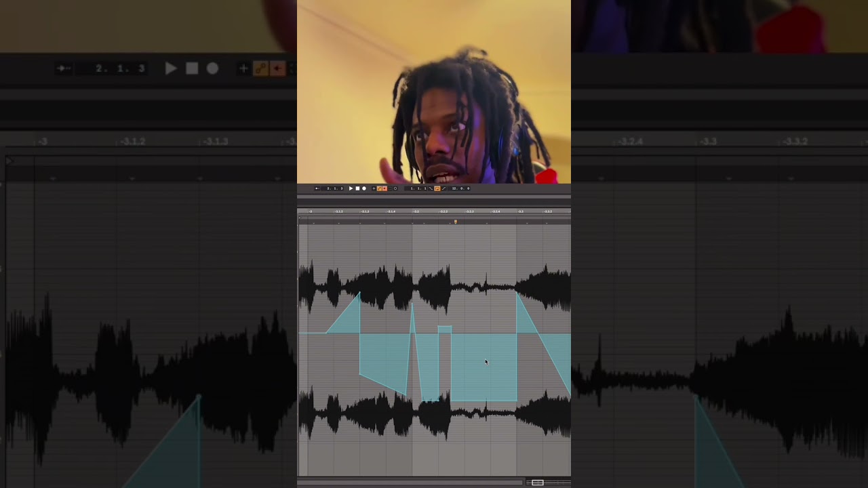Click ruler label -3.1.4

pyautogui.click(x=391, y=211)
